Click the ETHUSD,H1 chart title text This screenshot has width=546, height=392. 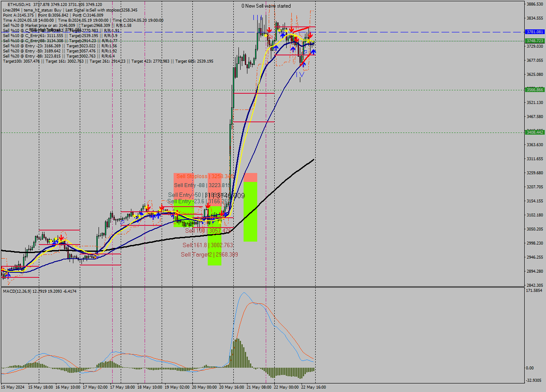pyautogui.click(x=19, y=4)
